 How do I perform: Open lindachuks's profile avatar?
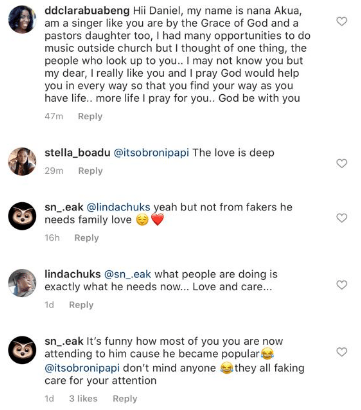tap(22, 283)
